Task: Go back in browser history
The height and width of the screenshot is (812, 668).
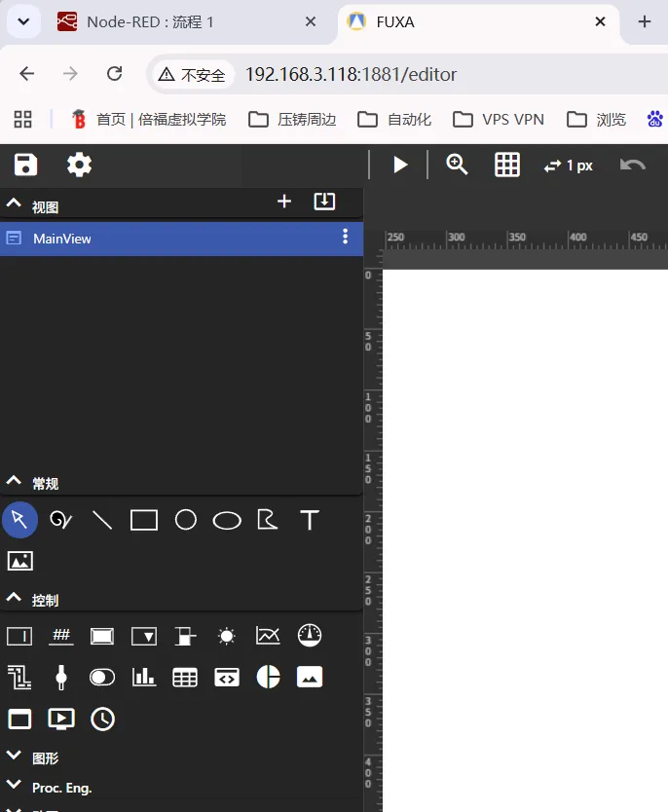Action: click(x=27, y=74)
